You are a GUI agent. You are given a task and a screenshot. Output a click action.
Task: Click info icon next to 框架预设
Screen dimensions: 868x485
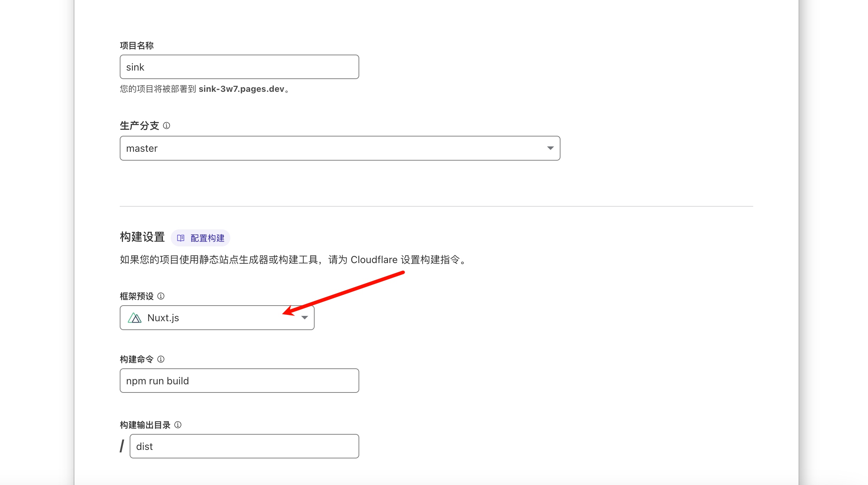click(161, 296)
